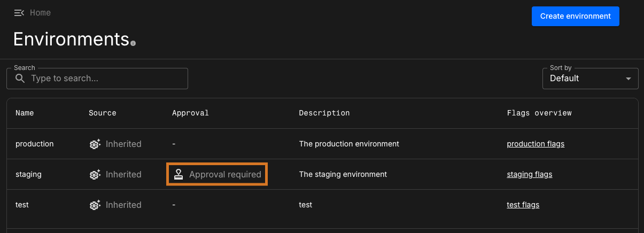
Task: Click Inherited text in staging row
Action: click(x=123, y=174)
